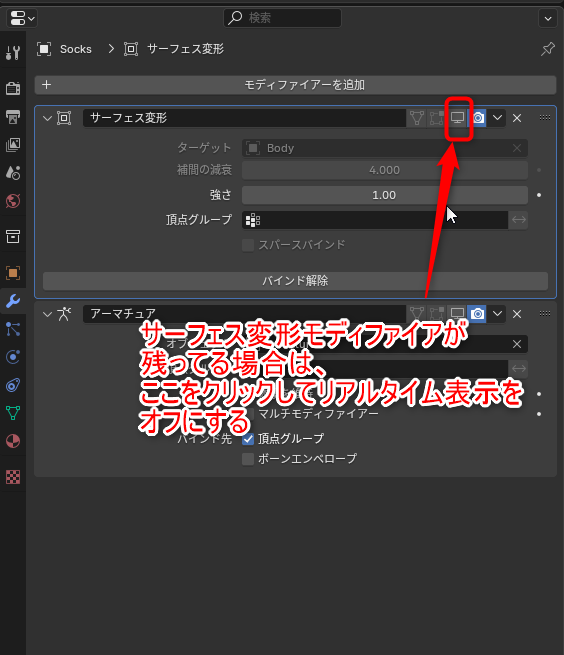Open the Physics properties tab

pyautogui.click(x=13, y=357)
